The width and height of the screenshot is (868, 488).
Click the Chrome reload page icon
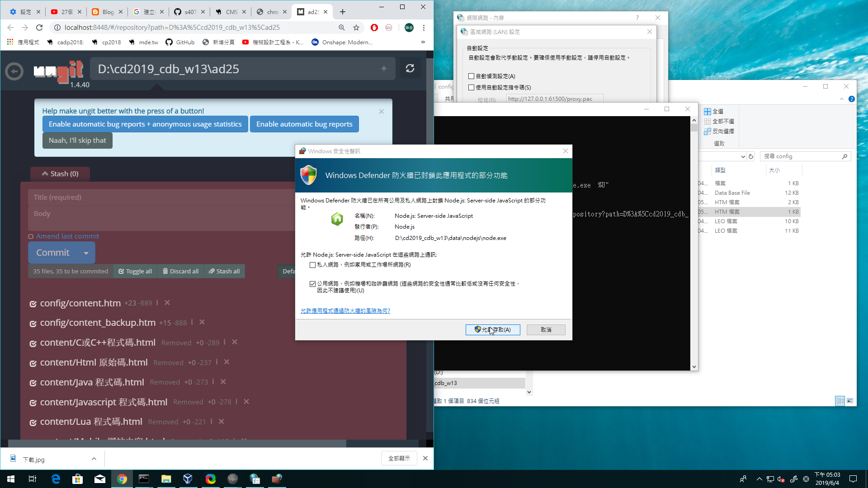[x=39, y=28]
